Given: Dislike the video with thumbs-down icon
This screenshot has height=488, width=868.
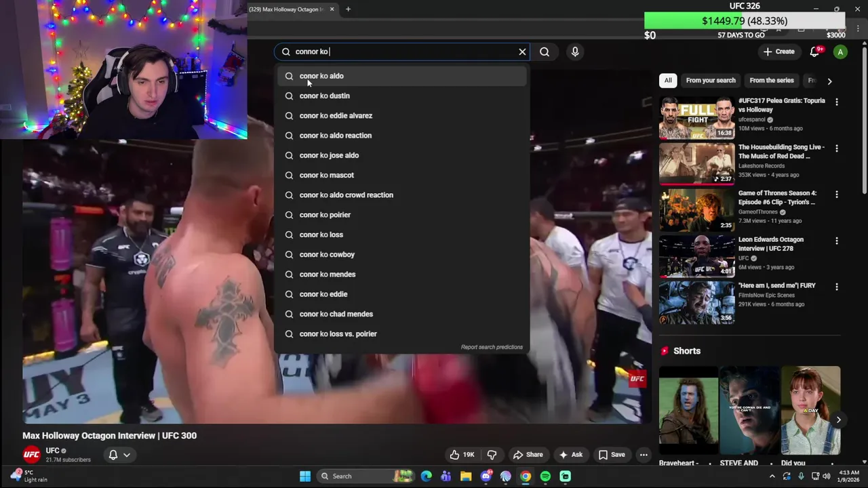Looking at the screenshot, I should coord(492,455).
